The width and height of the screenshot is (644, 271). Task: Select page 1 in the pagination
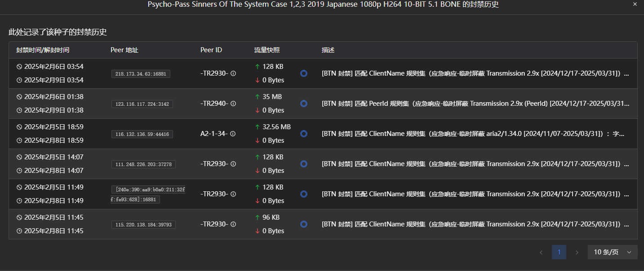(x=559, y=252)
